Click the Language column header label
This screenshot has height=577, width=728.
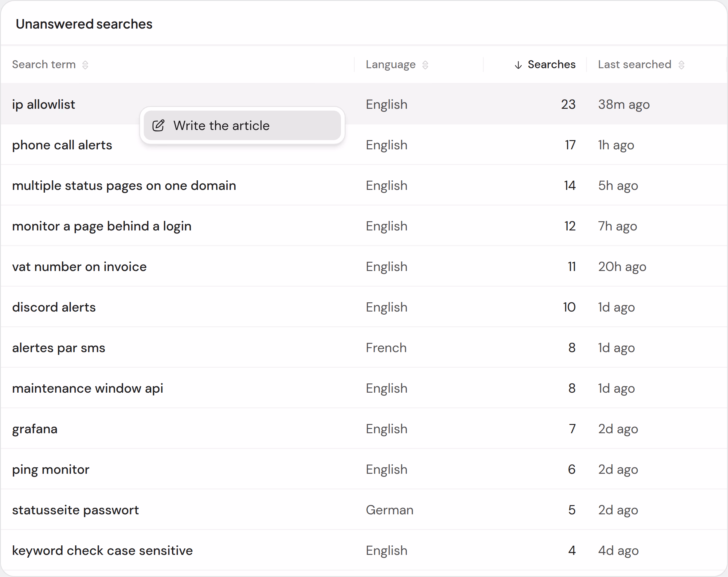391,65
